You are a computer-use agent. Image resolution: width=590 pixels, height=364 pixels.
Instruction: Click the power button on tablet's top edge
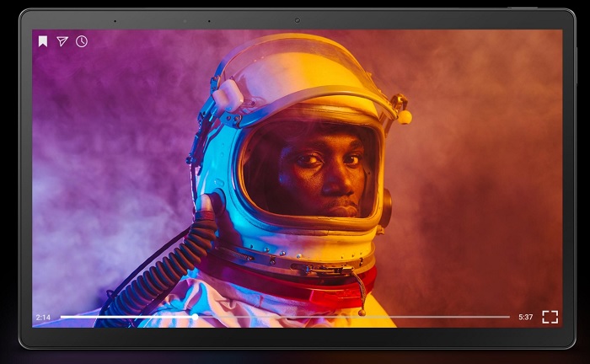pyautogui.click(x=523, y=8)
